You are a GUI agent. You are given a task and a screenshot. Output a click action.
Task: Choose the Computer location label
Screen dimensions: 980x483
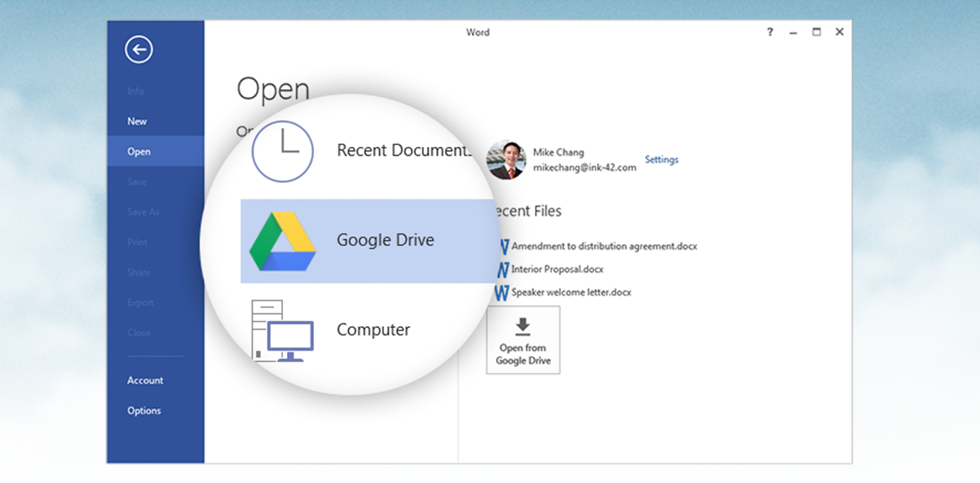click(373, 330)
